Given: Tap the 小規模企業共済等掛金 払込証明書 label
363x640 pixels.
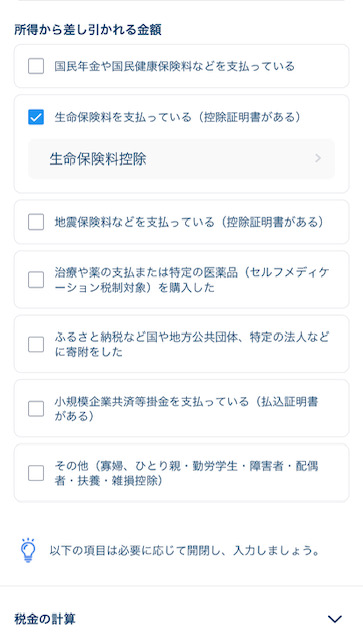Looking at the screenshot, I should [x=186, y=409].
